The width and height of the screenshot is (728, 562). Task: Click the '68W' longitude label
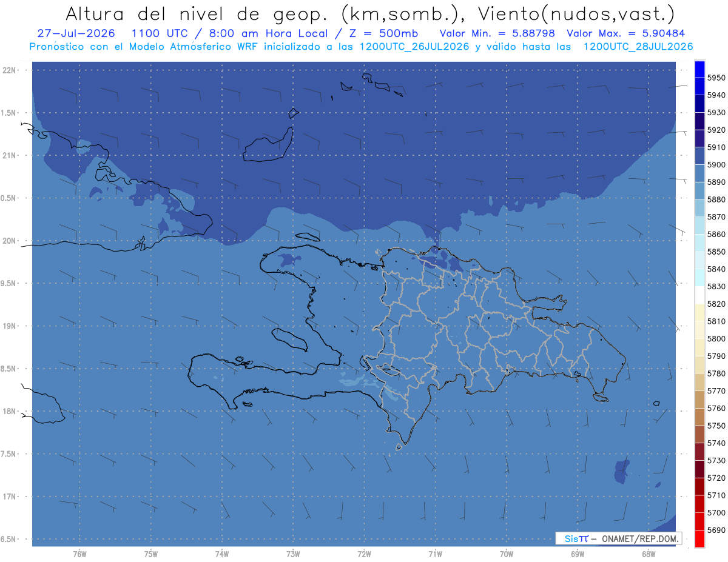[x=649, y=554]
